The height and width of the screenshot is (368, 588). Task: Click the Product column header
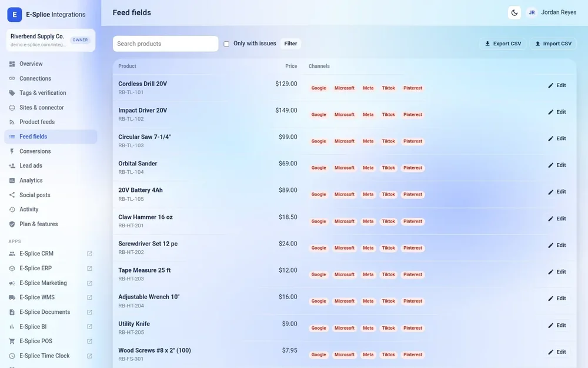point(127,66)
